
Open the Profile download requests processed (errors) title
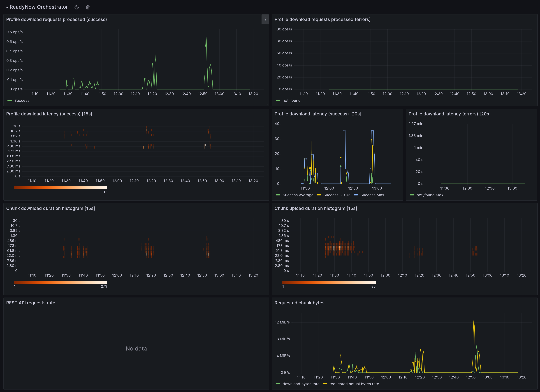tap(322, 20)
